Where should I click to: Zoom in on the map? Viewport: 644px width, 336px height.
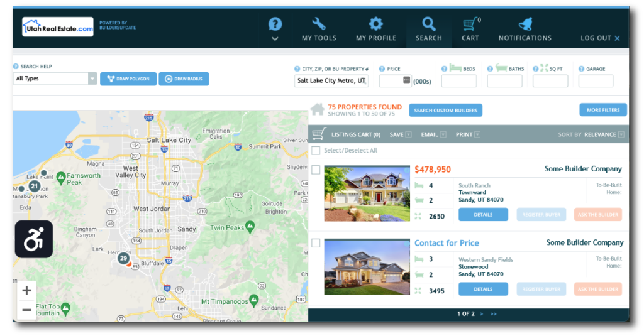click(26, 290)
